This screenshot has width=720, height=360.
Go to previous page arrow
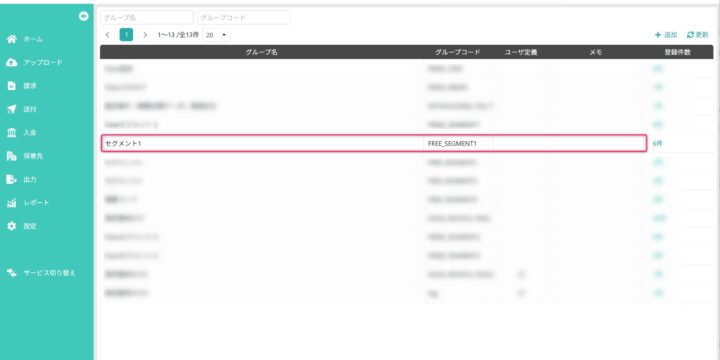[107, 35]
